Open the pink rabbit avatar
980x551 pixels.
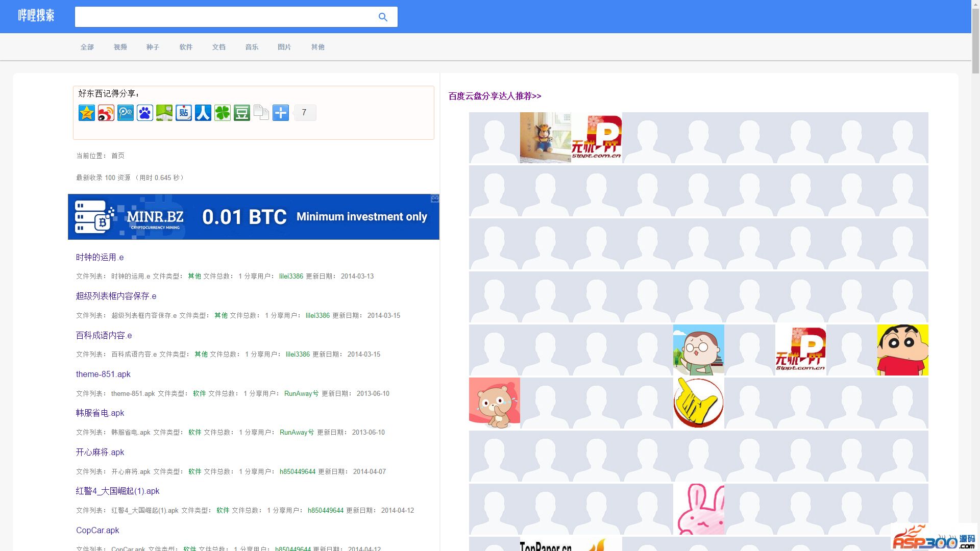(x=699, y=509)
